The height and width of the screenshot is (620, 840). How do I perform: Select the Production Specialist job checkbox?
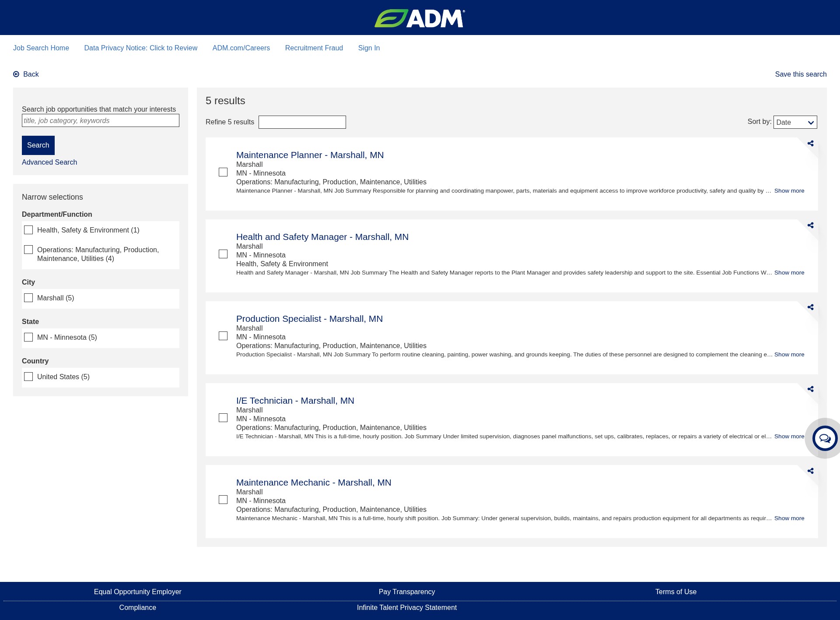pyautogui.click(x=223, y=336)
